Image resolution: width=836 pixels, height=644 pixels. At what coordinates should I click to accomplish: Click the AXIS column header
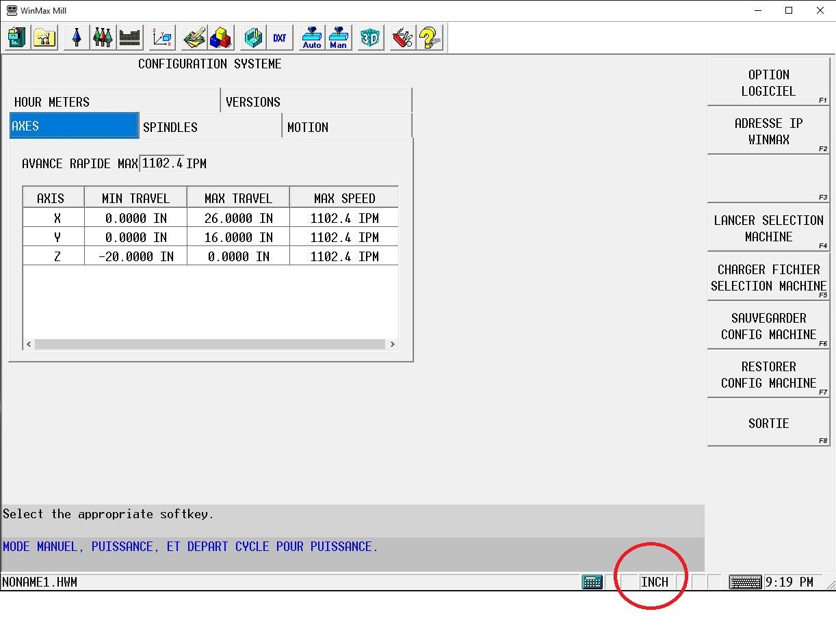pos(53,198)
